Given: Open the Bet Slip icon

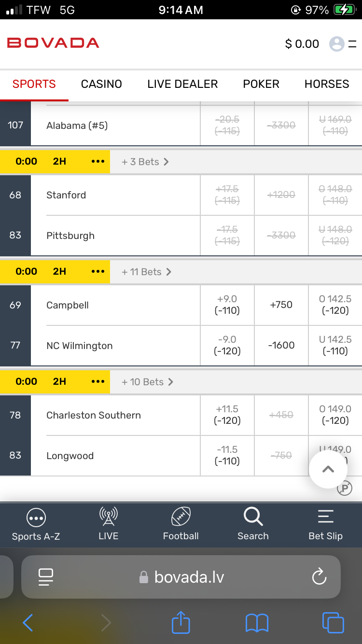Looking at the screenshot, I should (325, 517).
